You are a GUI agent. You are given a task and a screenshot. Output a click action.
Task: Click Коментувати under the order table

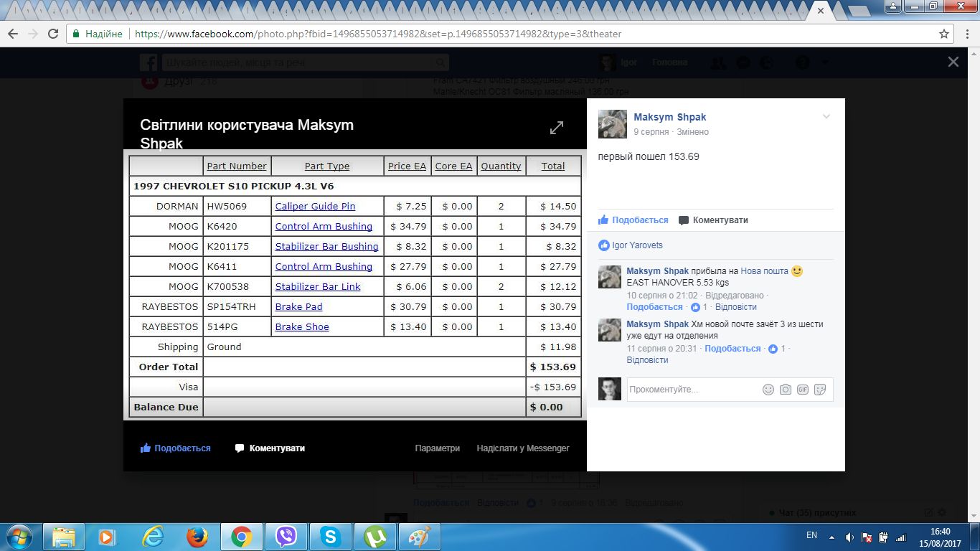pos(270,448)
